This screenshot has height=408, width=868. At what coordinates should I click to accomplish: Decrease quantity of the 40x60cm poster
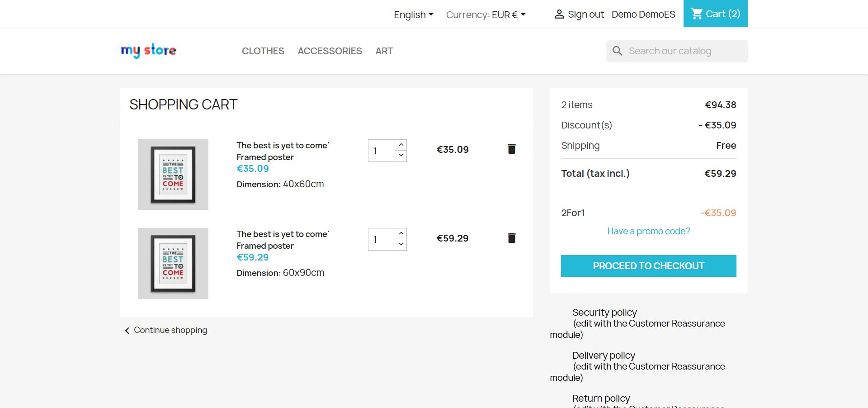[401, 156]
